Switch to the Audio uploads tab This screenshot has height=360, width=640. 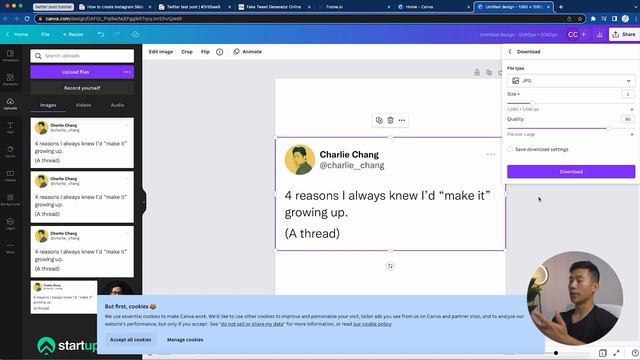pyautogui.click(x=117, y=105)
